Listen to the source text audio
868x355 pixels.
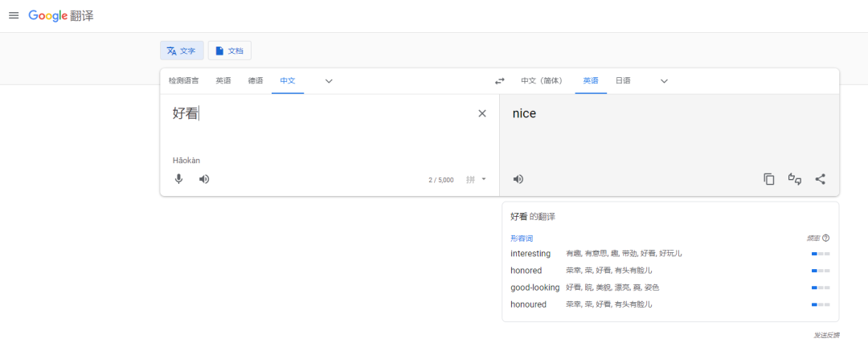tap(204, 179)
